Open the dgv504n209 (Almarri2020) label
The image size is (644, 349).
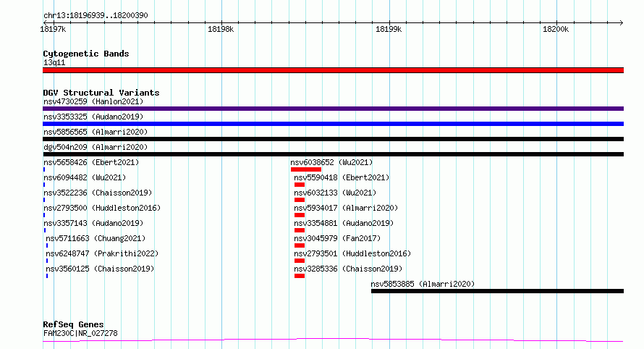point(96,147)
